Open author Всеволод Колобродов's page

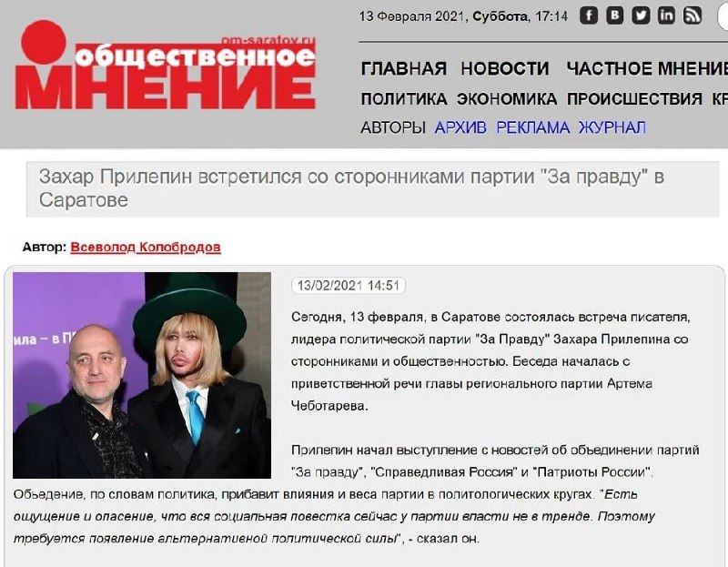pos(146,247)
